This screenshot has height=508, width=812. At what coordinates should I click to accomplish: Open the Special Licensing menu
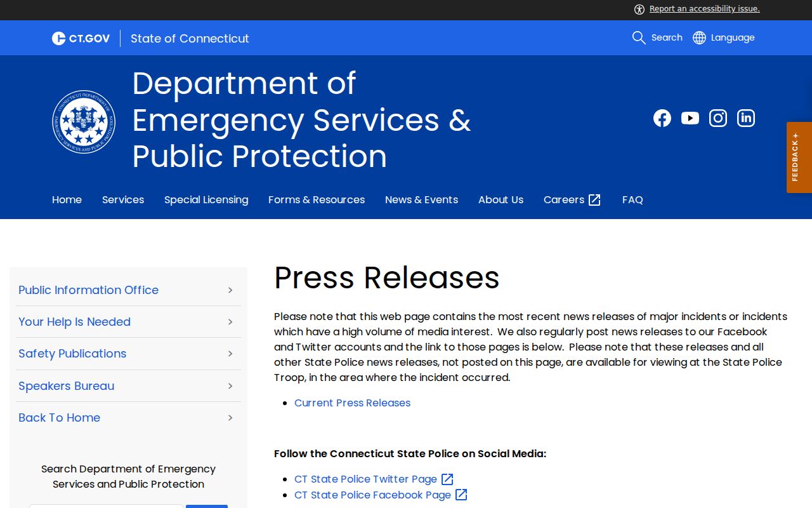pyautogui.click(x=206, y=199)
